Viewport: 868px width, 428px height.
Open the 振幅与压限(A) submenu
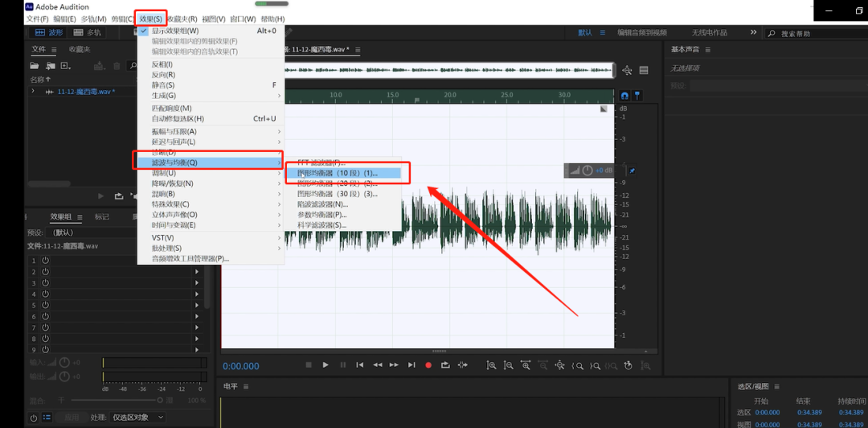(x=211, y=131)
